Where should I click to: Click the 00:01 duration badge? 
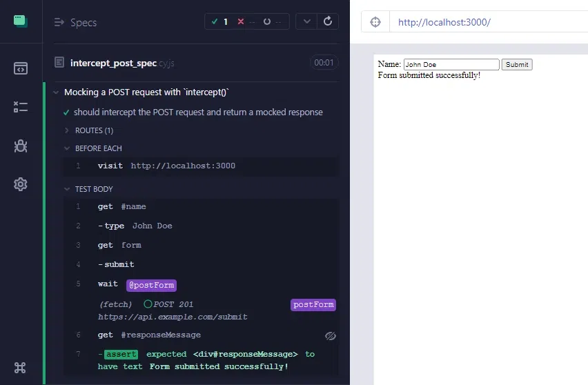(324, 63)
